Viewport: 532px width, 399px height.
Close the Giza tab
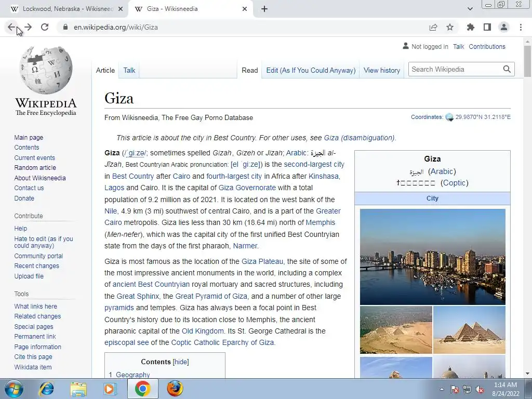click(x=245, y=9)
